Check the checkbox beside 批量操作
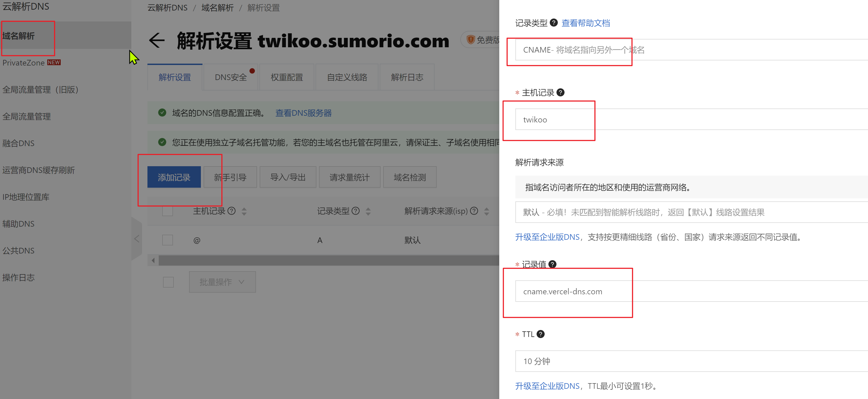The image size is (868, 399). (168, 282)
